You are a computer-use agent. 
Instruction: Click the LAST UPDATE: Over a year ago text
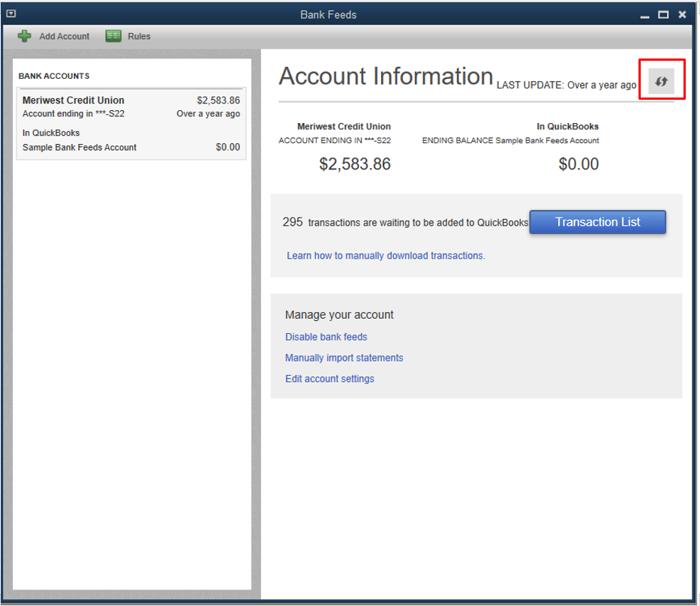click(x=566, y=85)
